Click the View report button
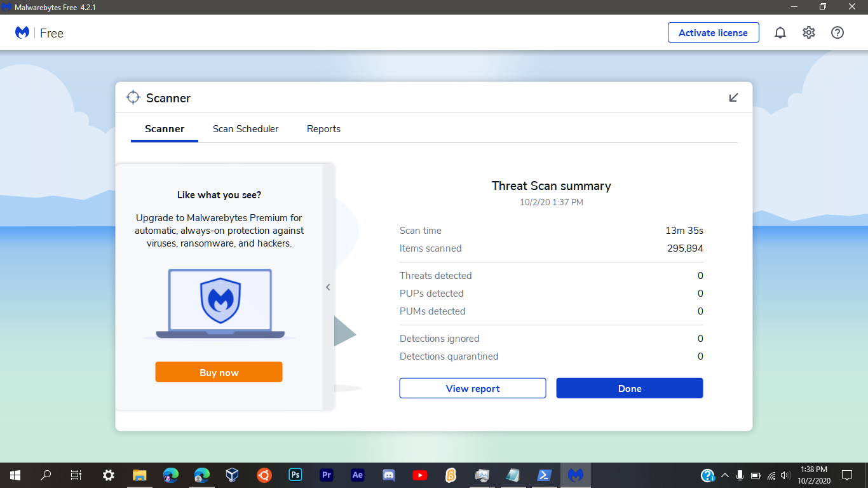The width and height of the screenshot is (868, 488). coord(473,388)
